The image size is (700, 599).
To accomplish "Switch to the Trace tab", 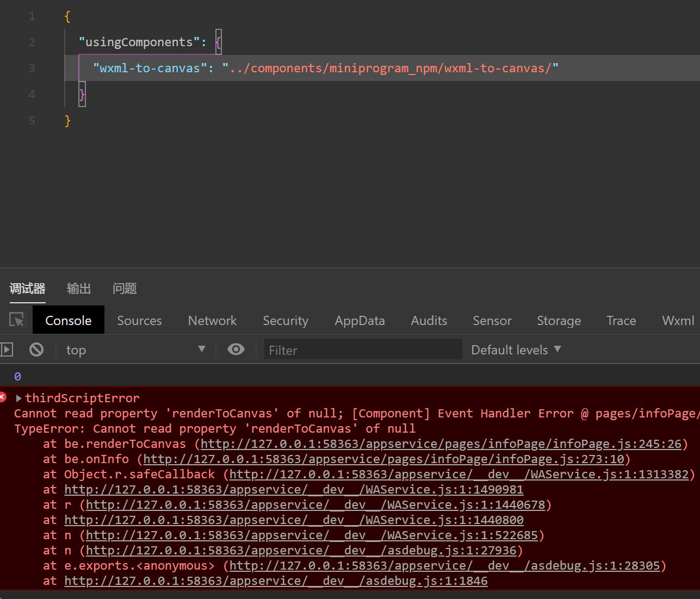I will (621, 321).
